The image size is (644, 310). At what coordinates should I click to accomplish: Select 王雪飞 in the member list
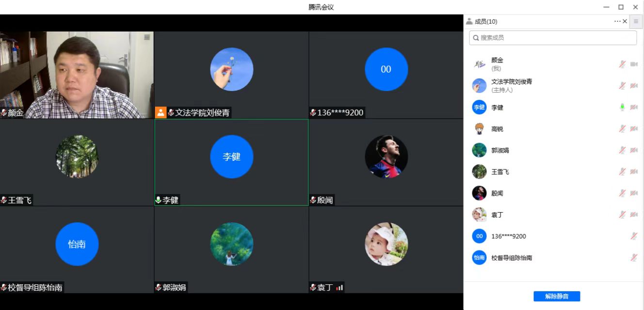(x=500, y=172)
